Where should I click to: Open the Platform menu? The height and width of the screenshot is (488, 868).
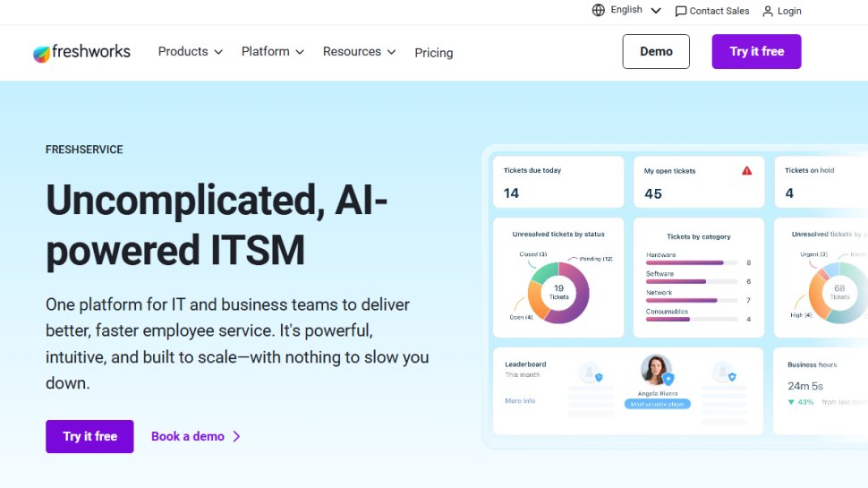[x=273, y=52]
